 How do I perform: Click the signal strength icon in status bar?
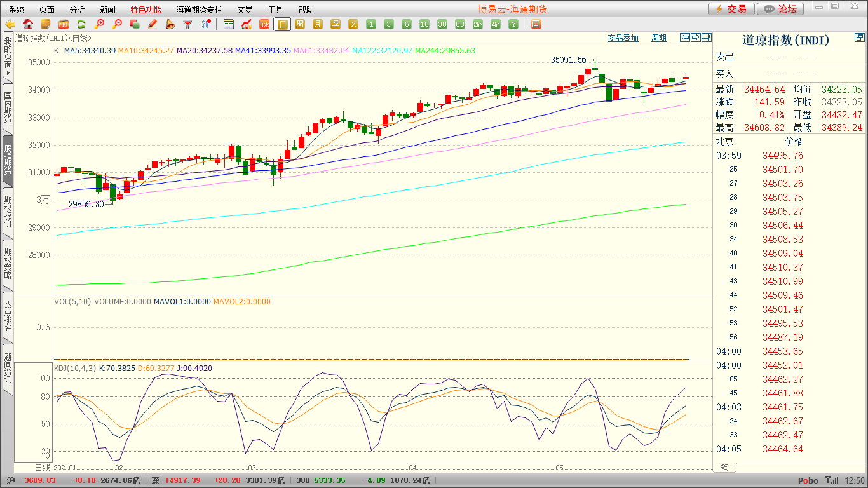[831, 481]
